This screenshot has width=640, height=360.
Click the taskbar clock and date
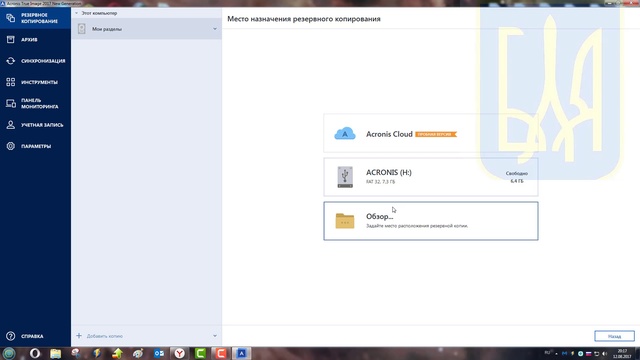622,353
